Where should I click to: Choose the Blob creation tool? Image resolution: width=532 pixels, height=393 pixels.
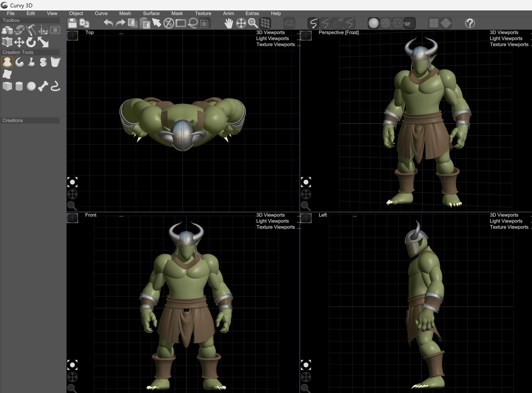7,62
